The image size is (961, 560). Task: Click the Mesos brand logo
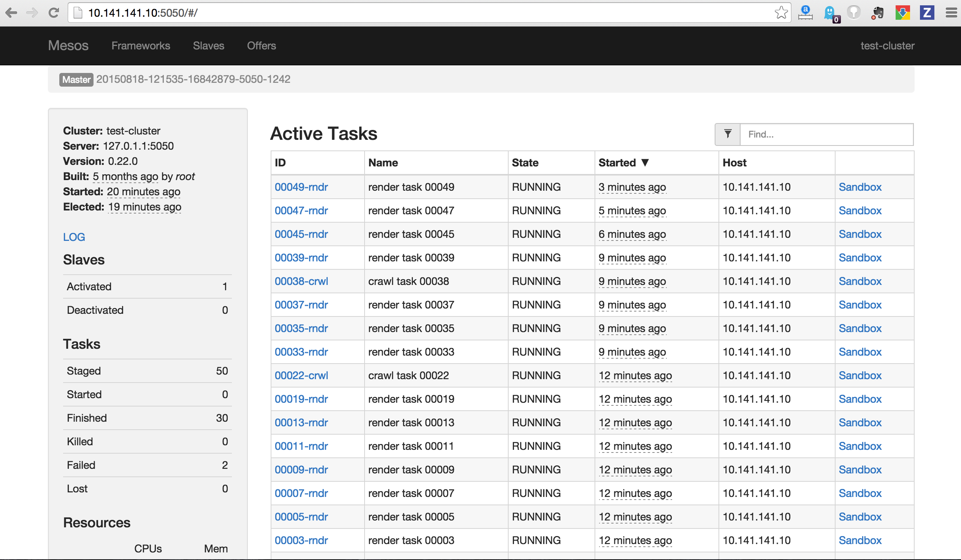[x=68, y=46]
